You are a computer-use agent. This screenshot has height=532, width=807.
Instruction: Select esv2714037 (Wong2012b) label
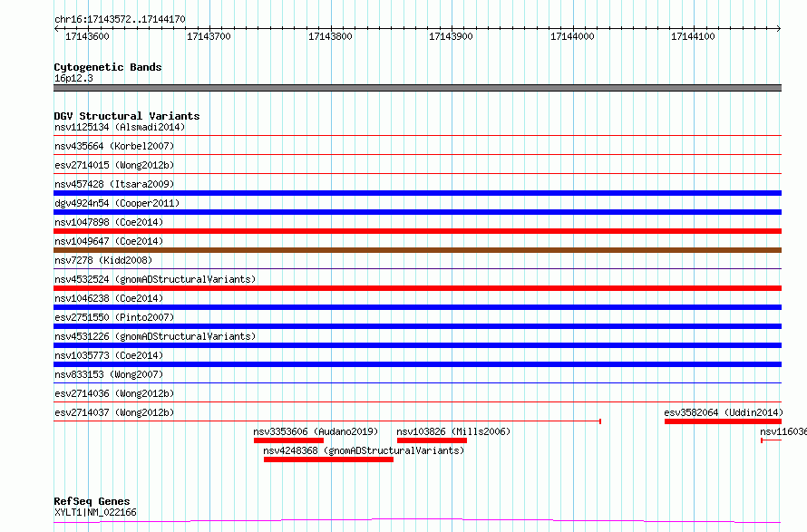coord(114,412)
